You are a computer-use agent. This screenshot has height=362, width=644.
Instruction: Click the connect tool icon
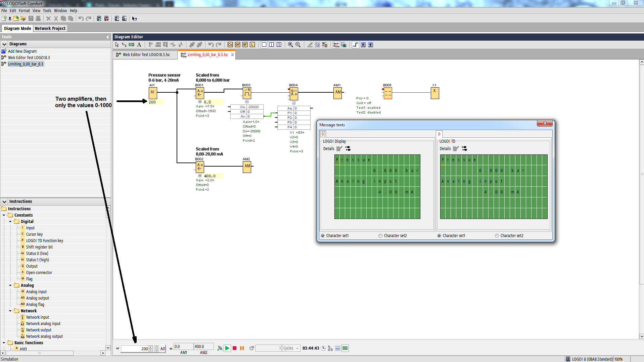coord(124,45)
